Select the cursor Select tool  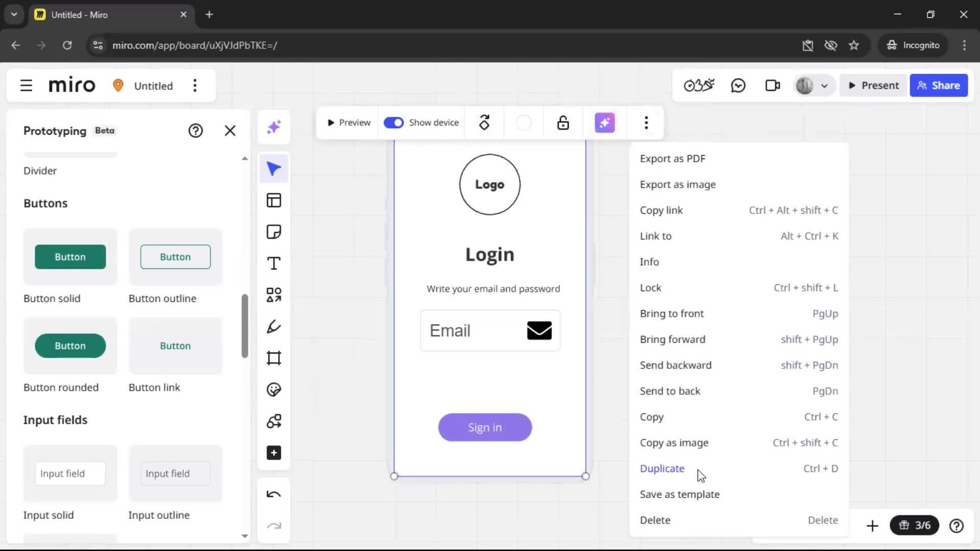tap(274, 169)
